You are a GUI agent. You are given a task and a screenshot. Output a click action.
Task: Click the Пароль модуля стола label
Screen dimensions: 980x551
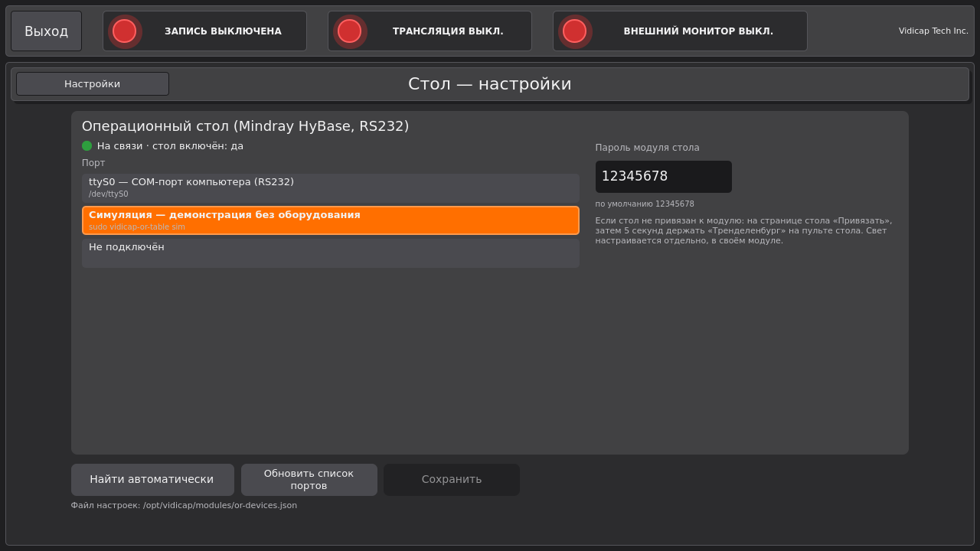(648, 148)
